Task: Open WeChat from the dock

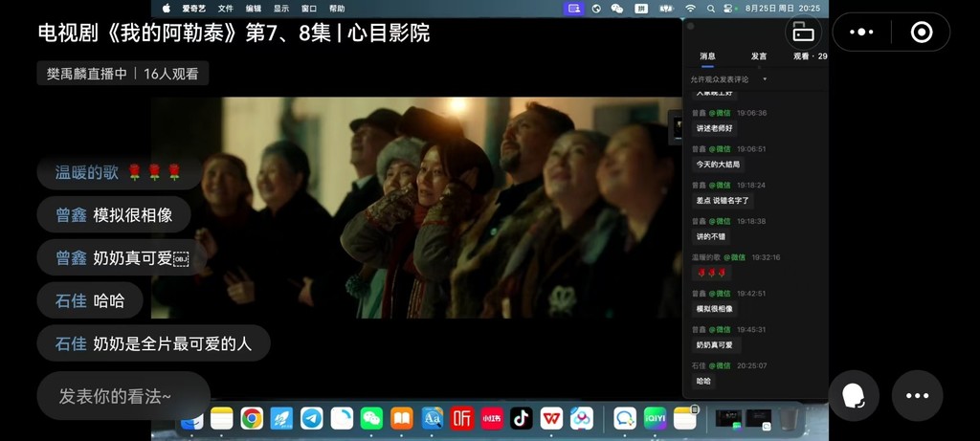Action: coord(371,418)
